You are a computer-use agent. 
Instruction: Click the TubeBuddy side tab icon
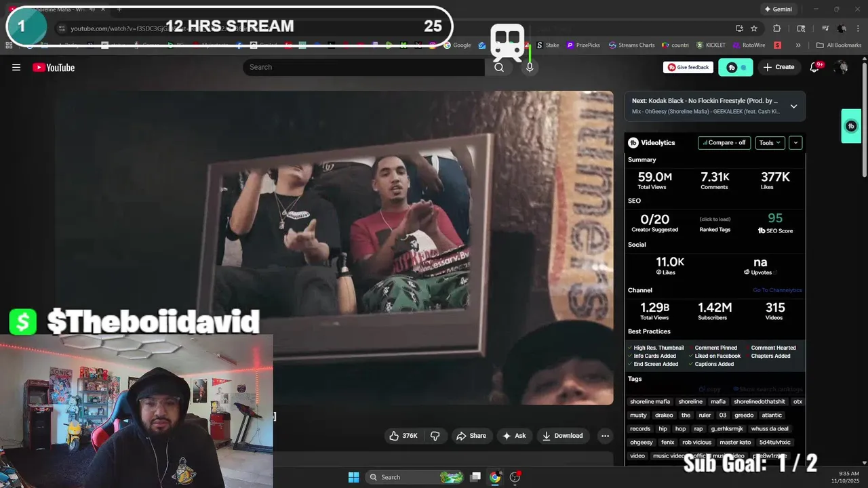coord(851,126)
